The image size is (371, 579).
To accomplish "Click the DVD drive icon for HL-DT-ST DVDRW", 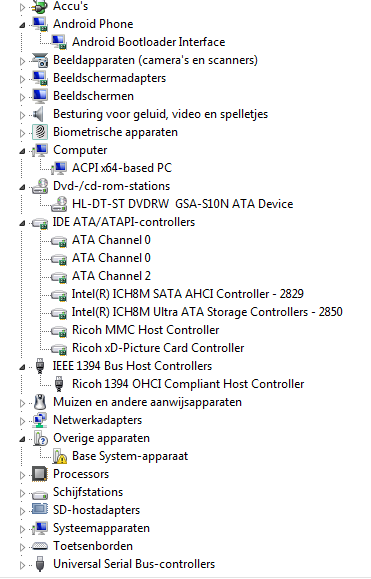I will 59,204.
